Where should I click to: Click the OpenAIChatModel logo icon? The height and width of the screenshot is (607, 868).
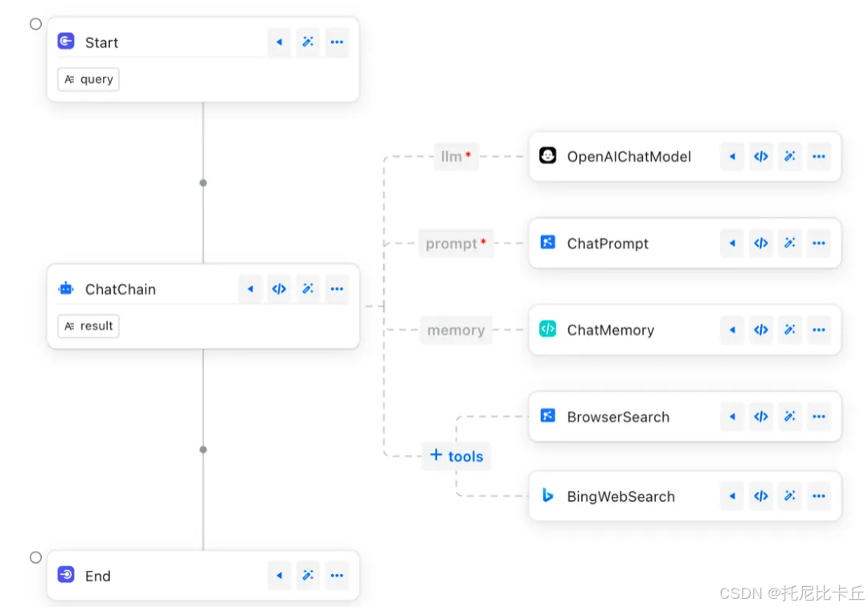pos(547,156)
